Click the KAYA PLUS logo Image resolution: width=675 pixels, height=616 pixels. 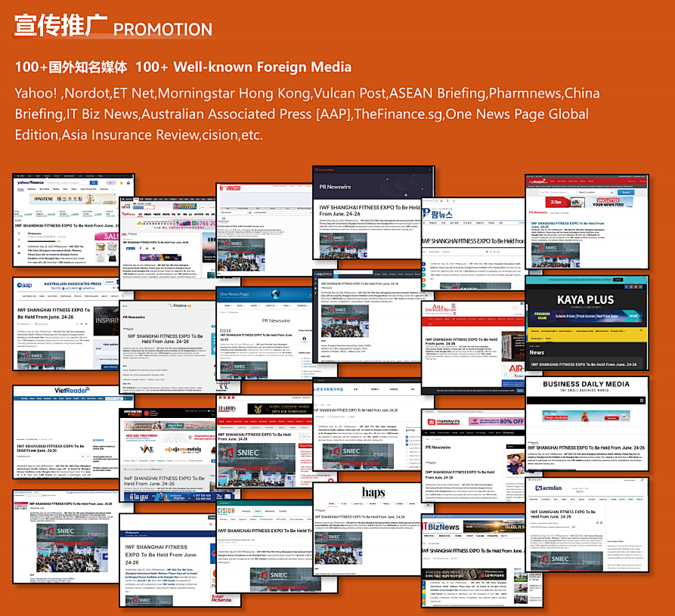tap(586, 299)
